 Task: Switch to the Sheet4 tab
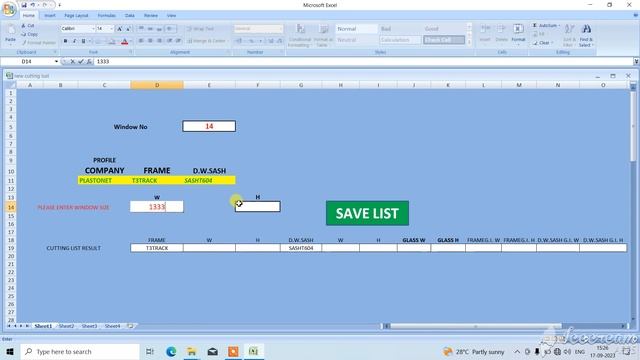[113, 326]
